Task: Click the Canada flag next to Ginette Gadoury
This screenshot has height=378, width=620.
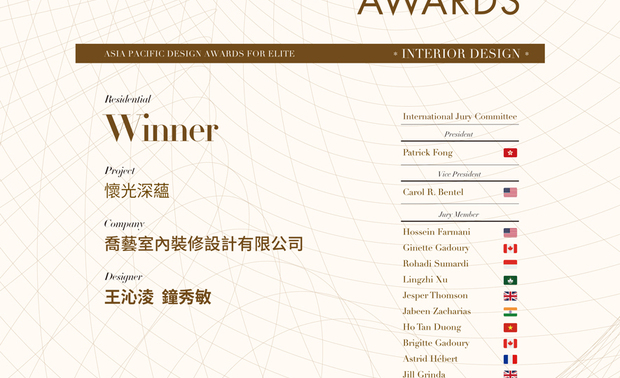Action: tap(510, 248)
